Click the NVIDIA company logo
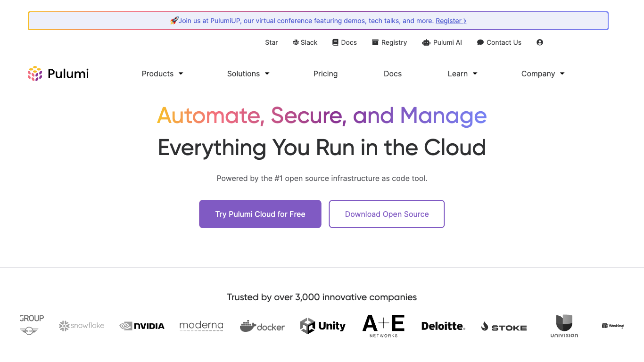Image resolution: width=644 pixels, height=362 pixels. click(142, 326)
